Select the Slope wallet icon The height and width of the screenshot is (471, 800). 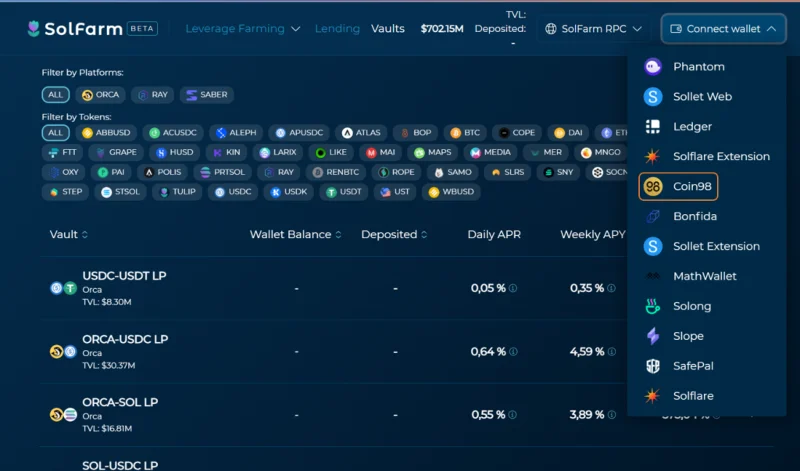point(653,336)
